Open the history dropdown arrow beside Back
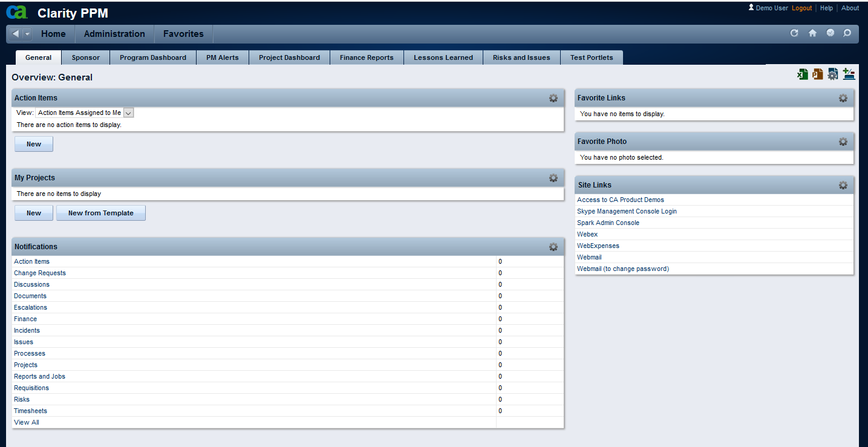 tap(27, 34)
